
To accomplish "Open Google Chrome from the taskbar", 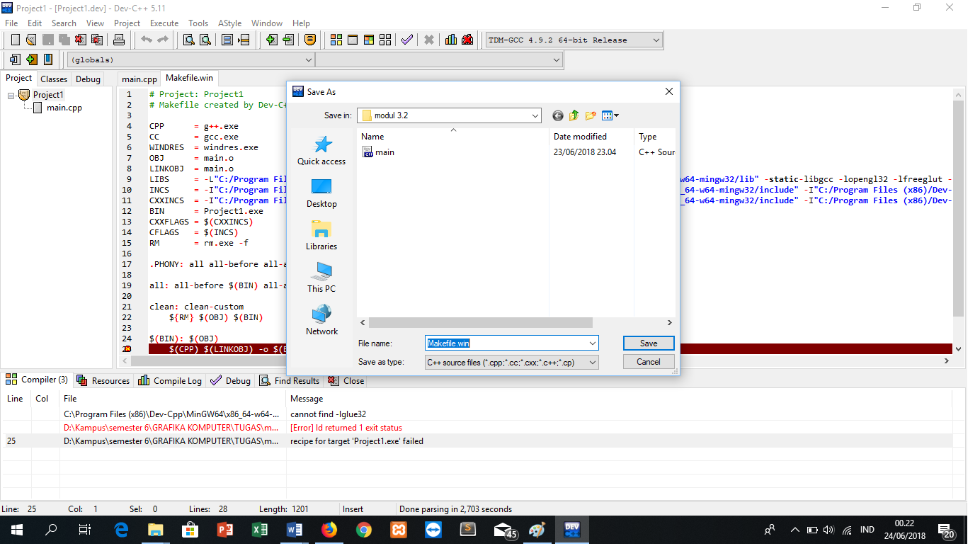I will pos(364,530).
